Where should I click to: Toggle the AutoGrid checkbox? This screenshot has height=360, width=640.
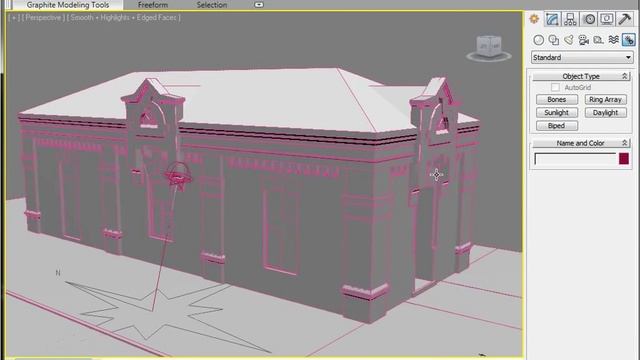[555, 87]
